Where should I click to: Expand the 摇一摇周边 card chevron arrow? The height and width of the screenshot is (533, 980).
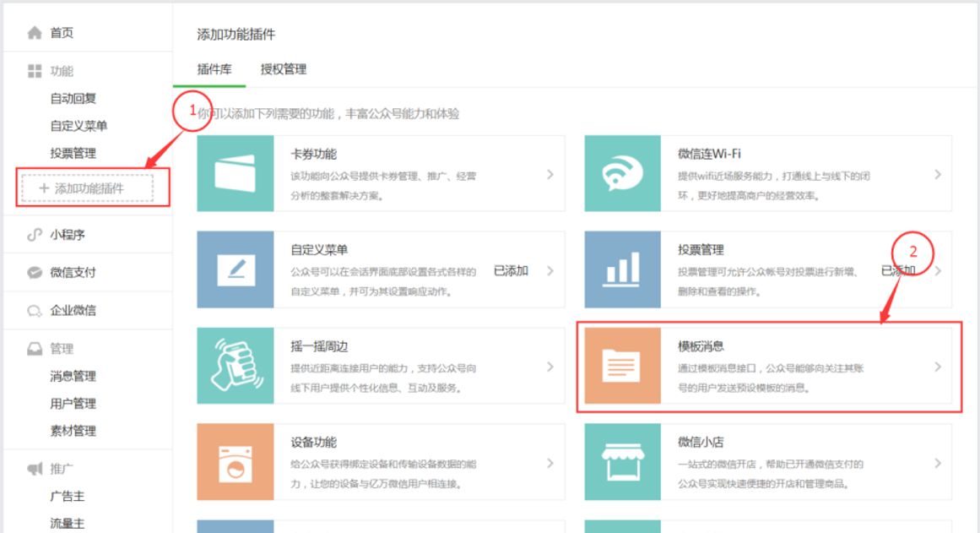pyautogui.click(x=550, y=367)
